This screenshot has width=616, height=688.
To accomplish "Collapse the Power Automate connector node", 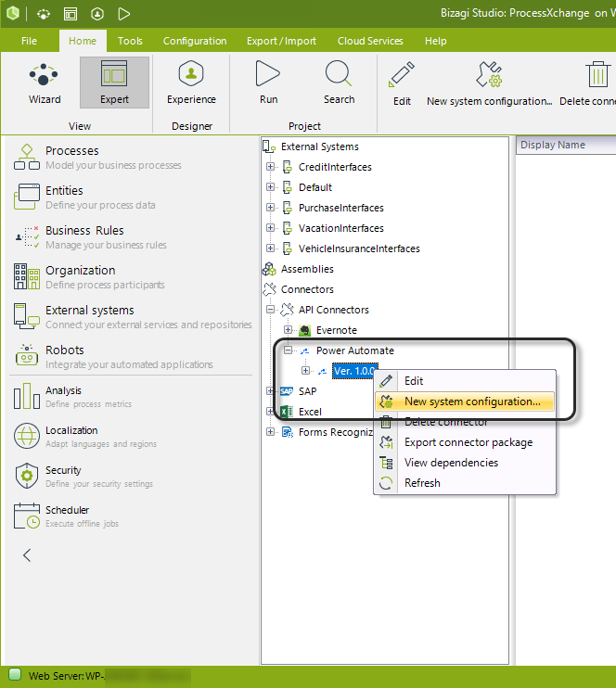I will point(288,350).
